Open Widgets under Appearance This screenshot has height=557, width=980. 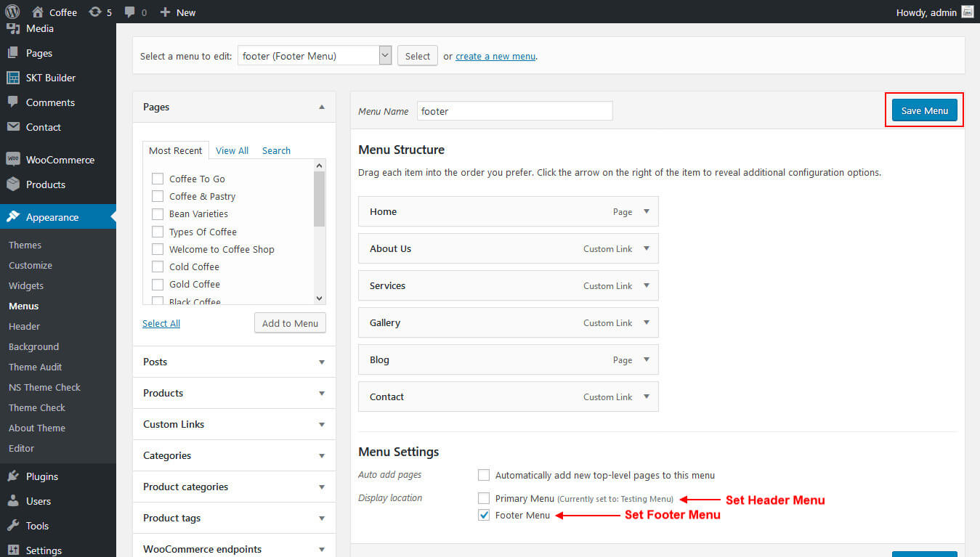coord(26,285)
